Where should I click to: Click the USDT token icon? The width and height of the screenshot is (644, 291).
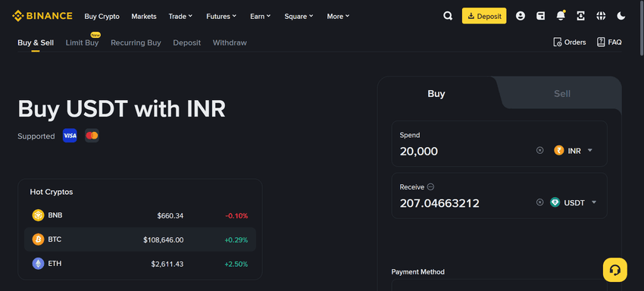[x=555, y=202]
